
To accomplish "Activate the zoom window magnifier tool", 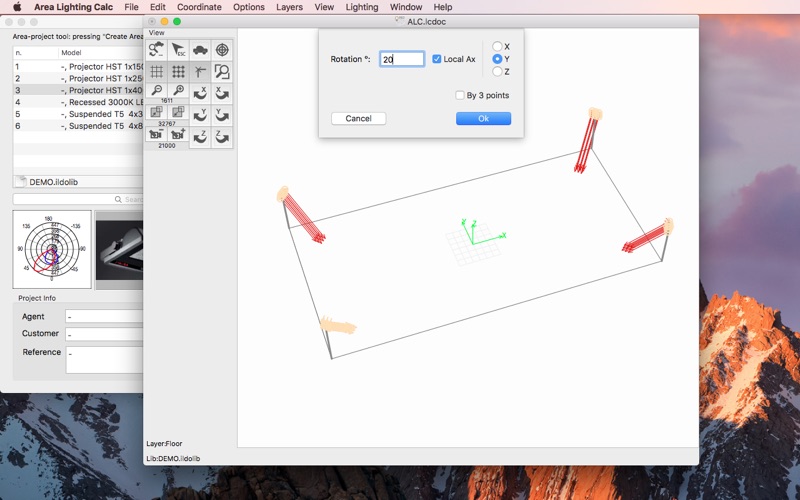I will tap(222, 72).
